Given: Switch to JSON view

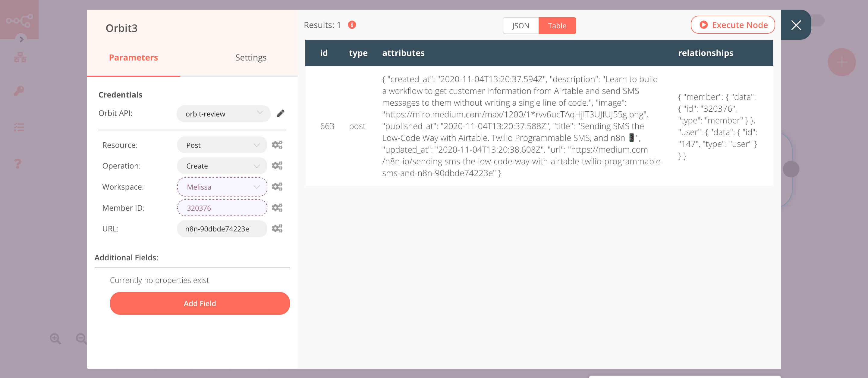Looking at the screenshot, I should coord(520,25).
